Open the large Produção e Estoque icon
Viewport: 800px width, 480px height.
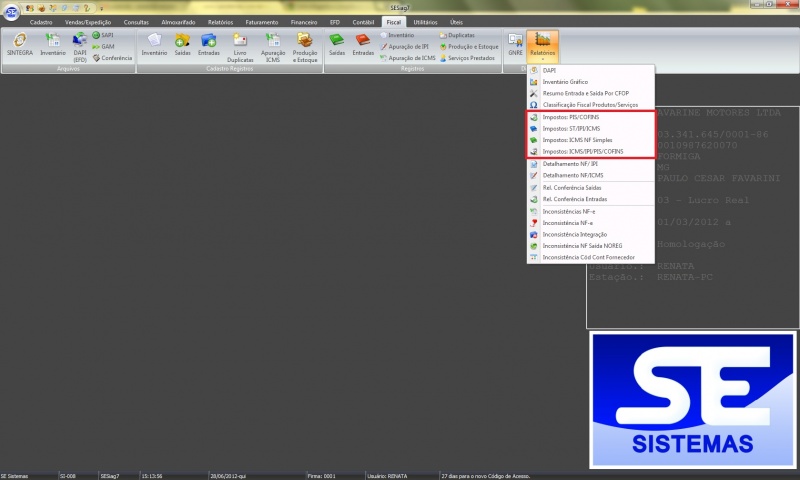click(x=305, y=45)
